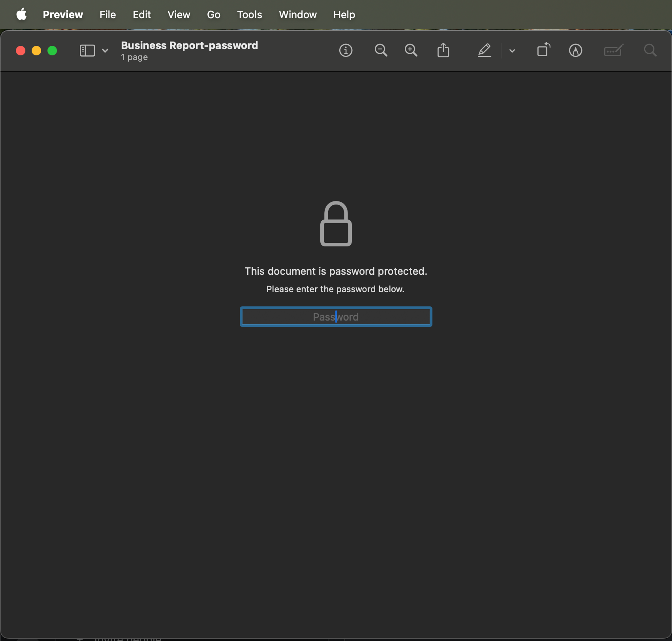Zoom out of the document

[381, 51]
